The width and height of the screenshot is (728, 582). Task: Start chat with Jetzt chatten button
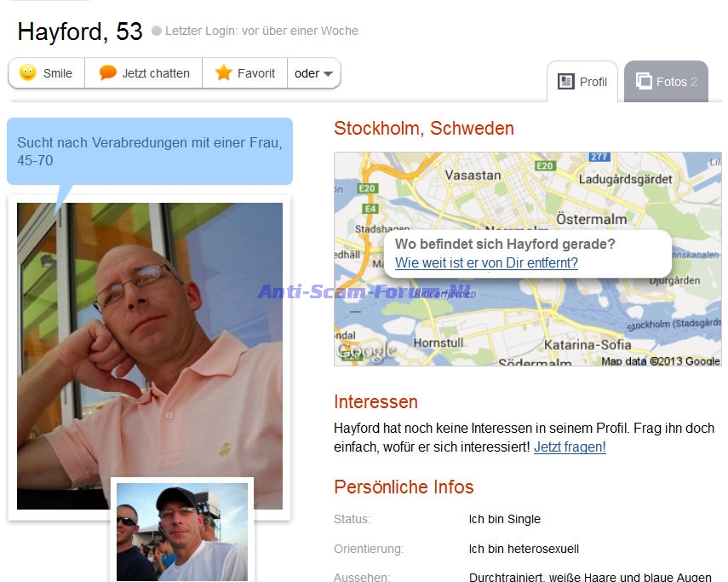tap(143, 73)
